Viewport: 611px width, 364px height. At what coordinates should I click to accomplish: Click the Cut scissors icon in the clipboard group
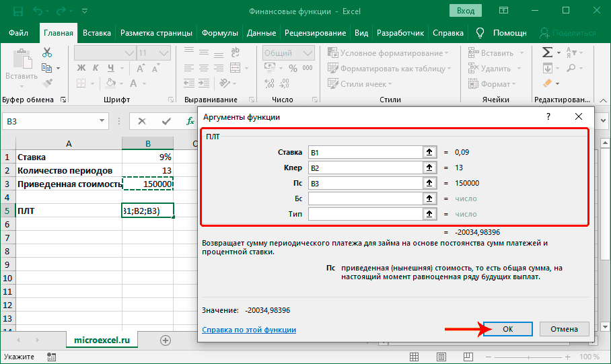coord(47,52)
